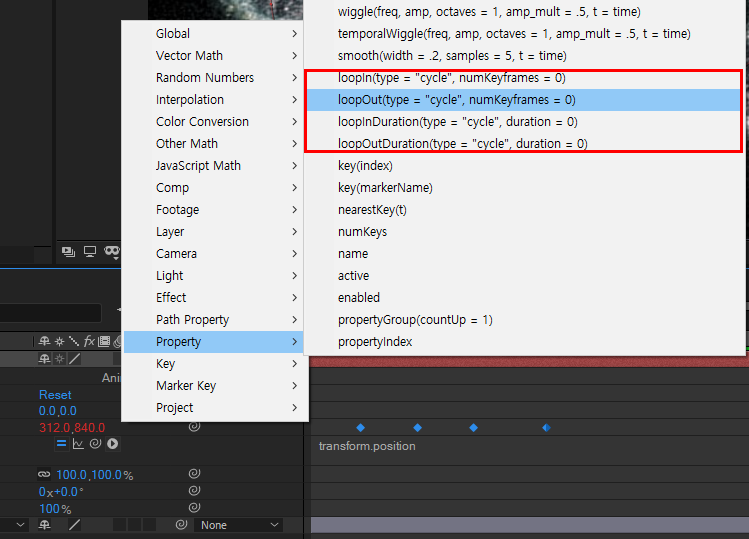The image size is (749, 539).
Task: Click the frame blending column icon
Action: point(104,341)
